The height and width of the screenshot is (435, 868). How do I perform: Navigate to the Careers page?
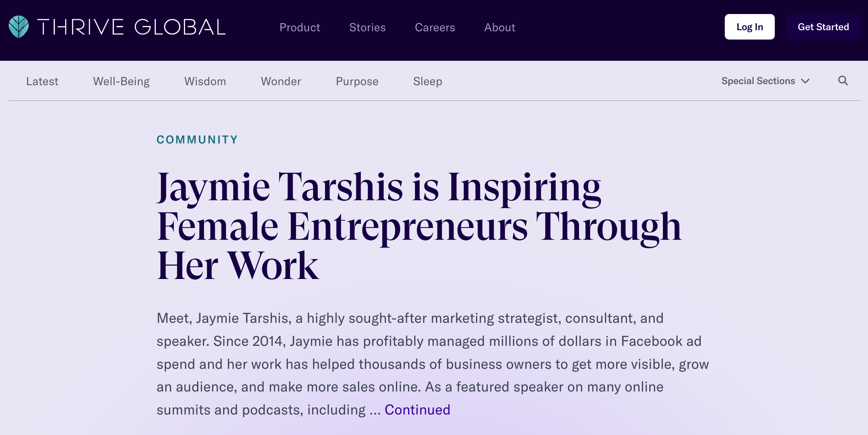point(435,27)
